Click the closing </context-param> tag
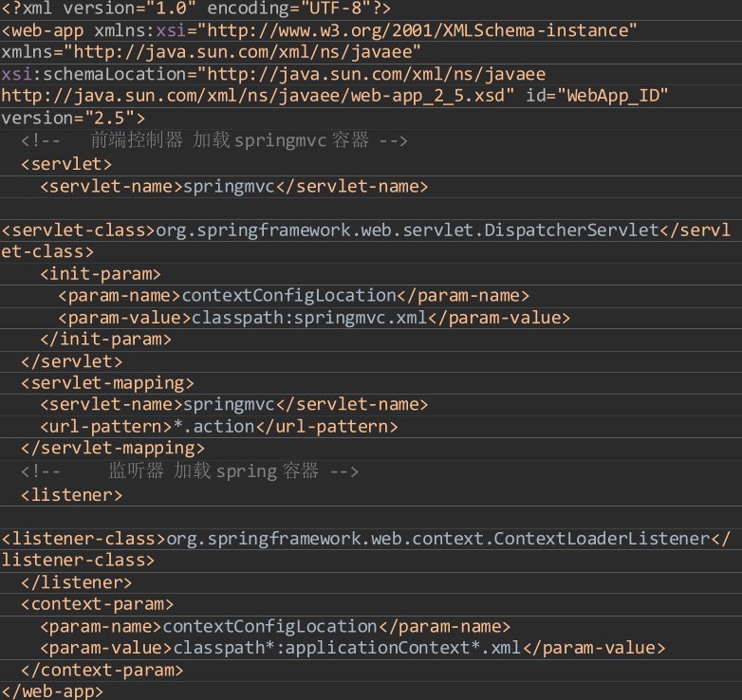The height and width of the screenshot is (700, 742). click(x=102, y=671)
